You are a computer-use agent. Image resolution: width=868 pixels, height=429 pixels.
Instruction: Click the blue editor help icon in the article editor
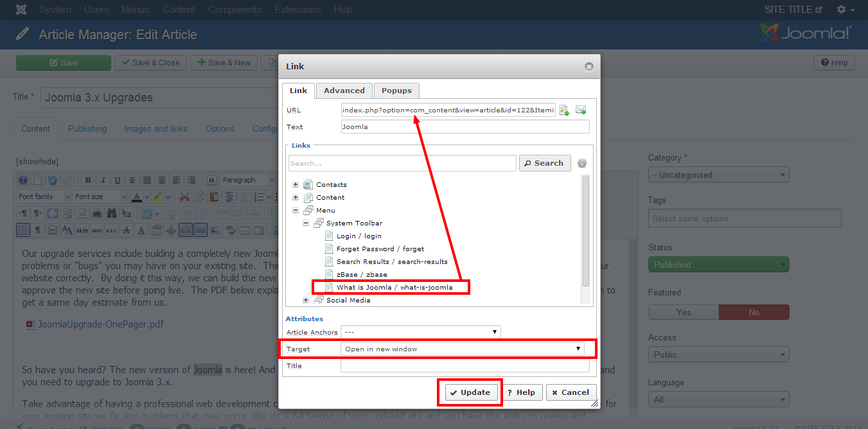click(23, 180)
